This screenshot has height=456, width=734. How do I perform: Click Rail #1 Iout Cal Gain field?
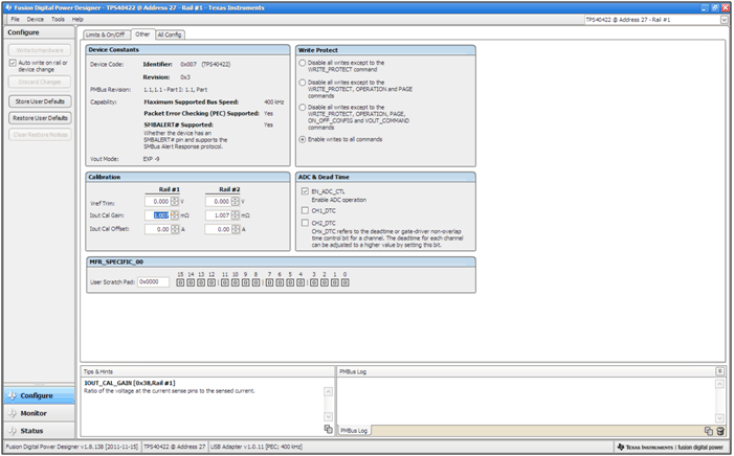pyautogui.click(x=158, y=215)
